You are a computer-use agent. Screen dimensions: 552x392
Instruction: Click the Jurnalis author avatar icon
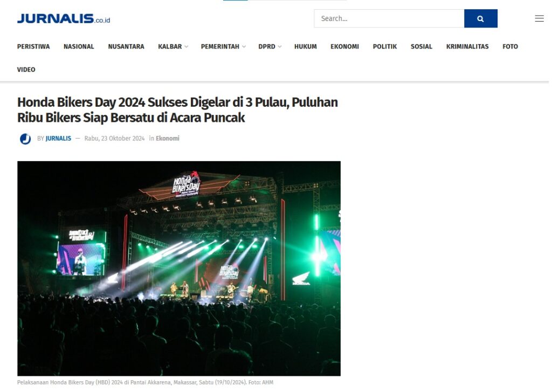click(x=25, y=139)
